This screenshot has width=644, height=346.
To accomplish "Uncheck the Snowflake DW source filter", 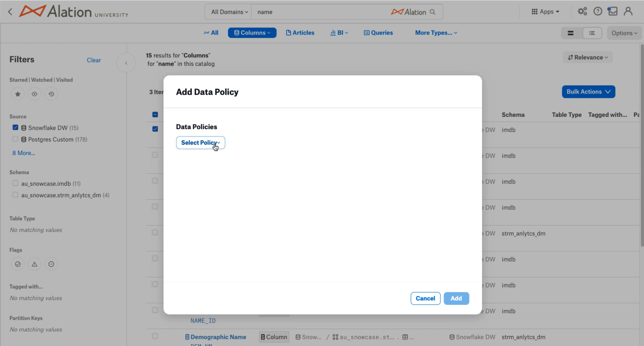I will click(15, 128).
